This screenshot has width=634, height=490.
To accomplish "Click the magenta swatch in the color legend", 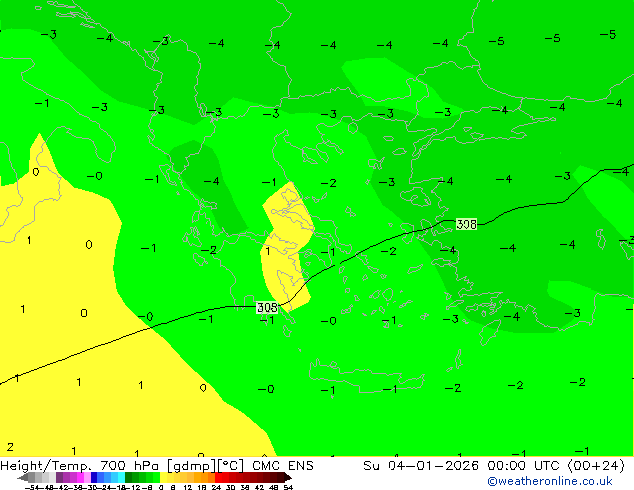I will click(x=80, y=477).
